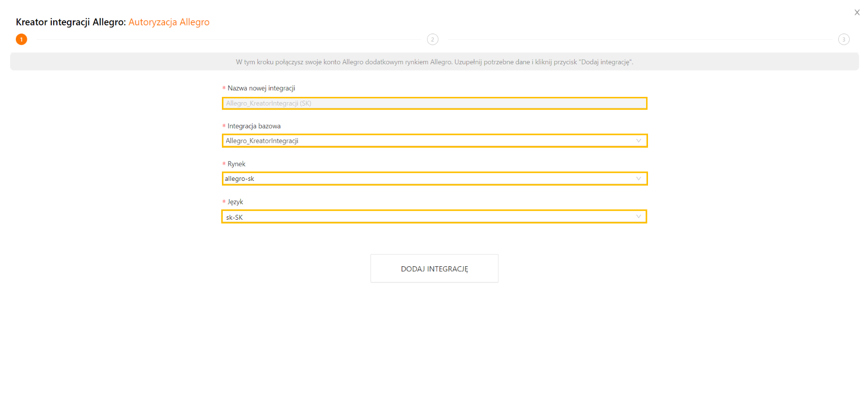The height and width of the screenshot is (413, 868).
Task: Click the Język field label
Action: pos(235,202)
